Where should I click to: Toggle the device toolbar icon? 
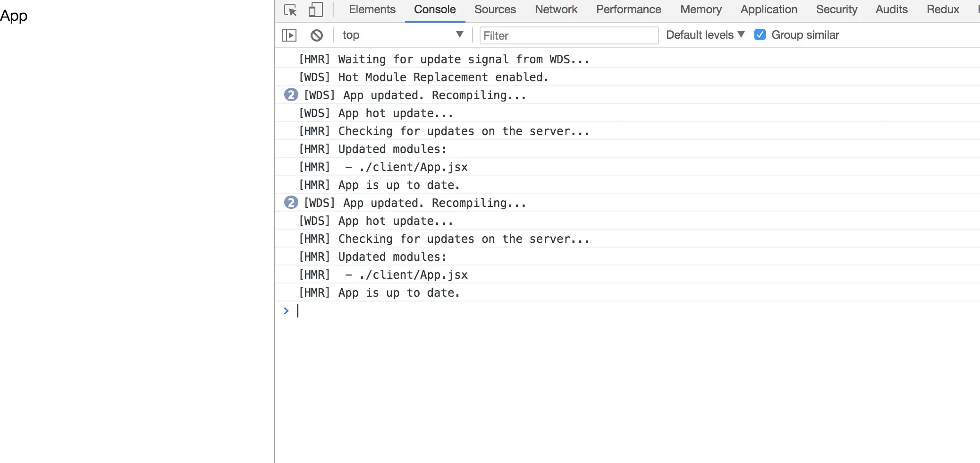coord(315,10)
